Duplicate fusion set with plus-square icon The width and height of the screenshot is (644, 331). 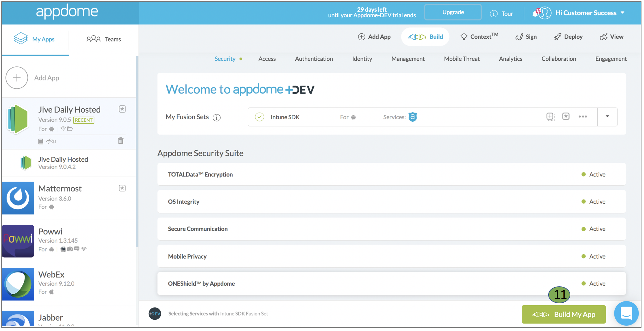click(x=550, y=117)
